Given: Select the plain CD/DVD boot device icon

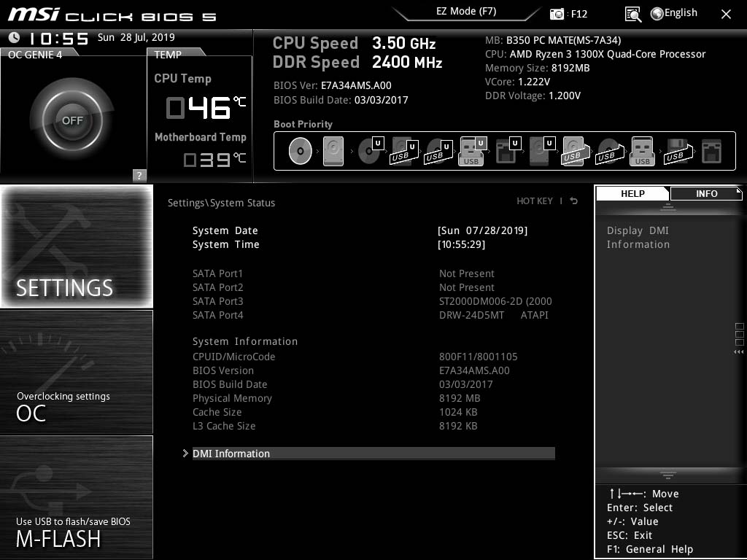Looking at the screenshot, I should [300, 151].
